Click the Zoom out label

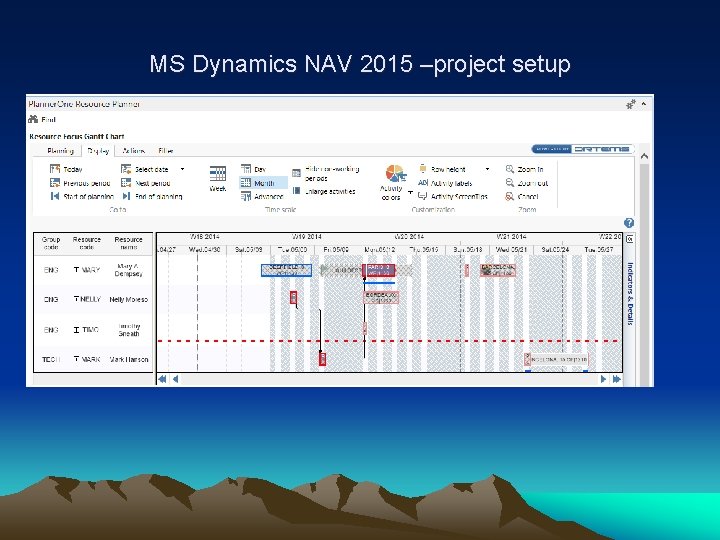[533, 183]
